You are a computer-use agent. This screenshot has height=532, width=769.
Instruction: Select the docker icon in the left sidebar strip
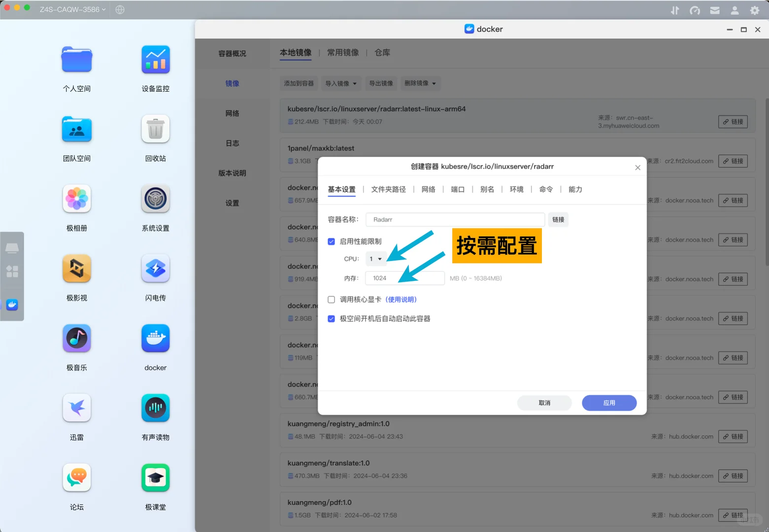[11, 305]
